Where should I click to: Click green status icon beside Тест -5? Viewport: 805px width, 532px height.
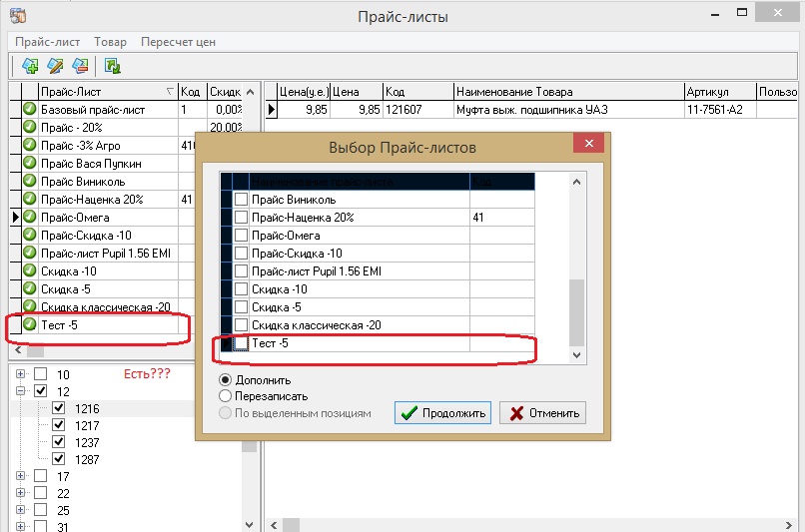[x=30, y=324]
